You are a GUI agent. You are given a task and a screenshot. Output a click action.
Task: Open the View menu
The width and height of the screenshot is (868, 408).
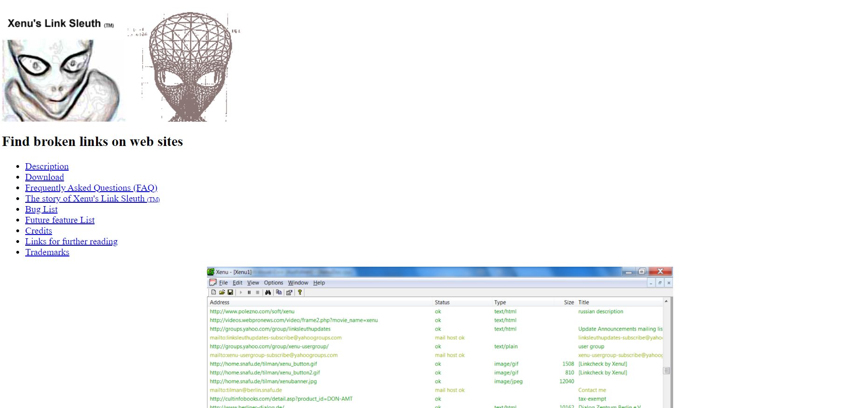click(253, 283)
